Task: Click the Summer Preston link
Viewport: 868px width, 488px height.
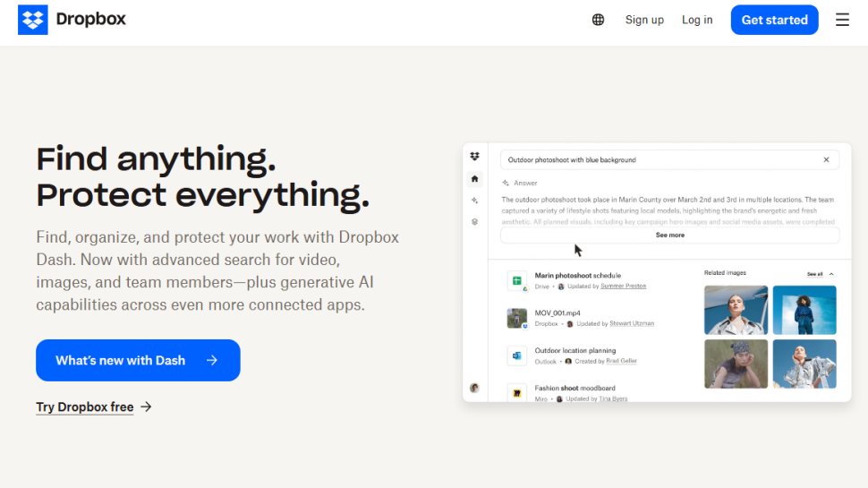Action: [x=623, y=287]
